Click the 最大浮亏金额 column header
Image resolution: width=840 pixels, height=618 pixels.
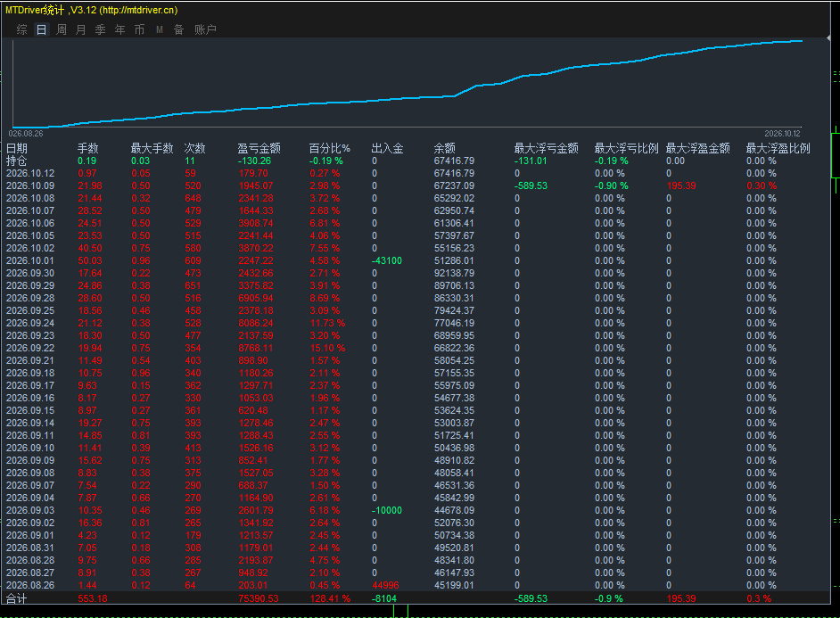coord(547,148)
